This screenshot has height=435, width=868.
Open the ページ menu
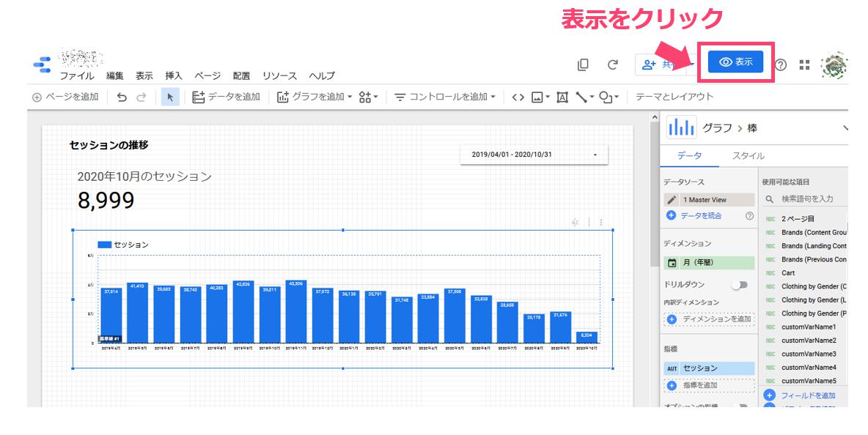[207, 76]
